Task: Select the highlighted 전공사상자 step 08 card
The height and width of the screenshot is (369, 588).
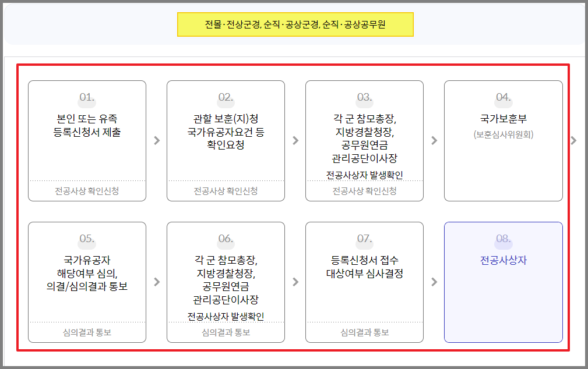Action: pyautogui.click(x=503, y=282)
